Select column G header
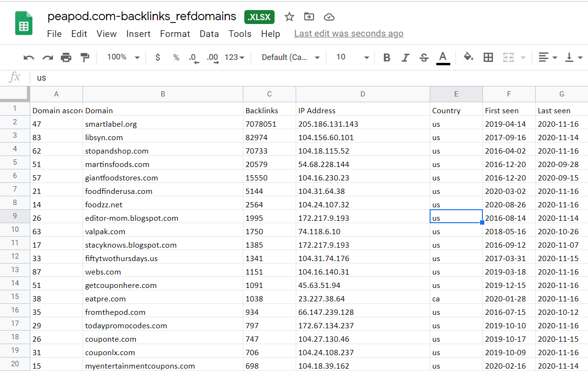This screenshot has height=371, width=588. tap(562, 94)
